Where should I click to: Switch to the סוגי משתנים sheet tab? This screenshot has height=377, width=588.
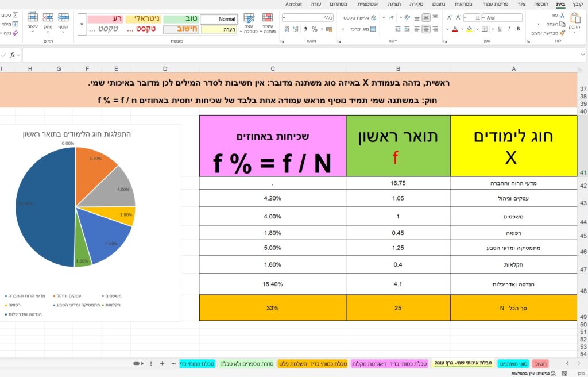coord(513,363)
